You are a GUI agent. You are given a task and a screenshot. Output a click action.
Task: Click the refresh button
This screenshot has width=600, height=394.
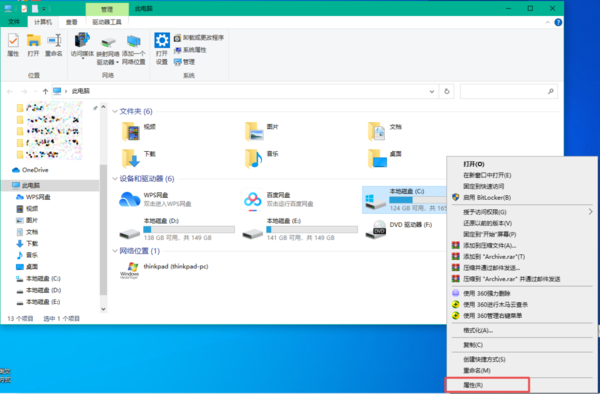click(447, 91)
